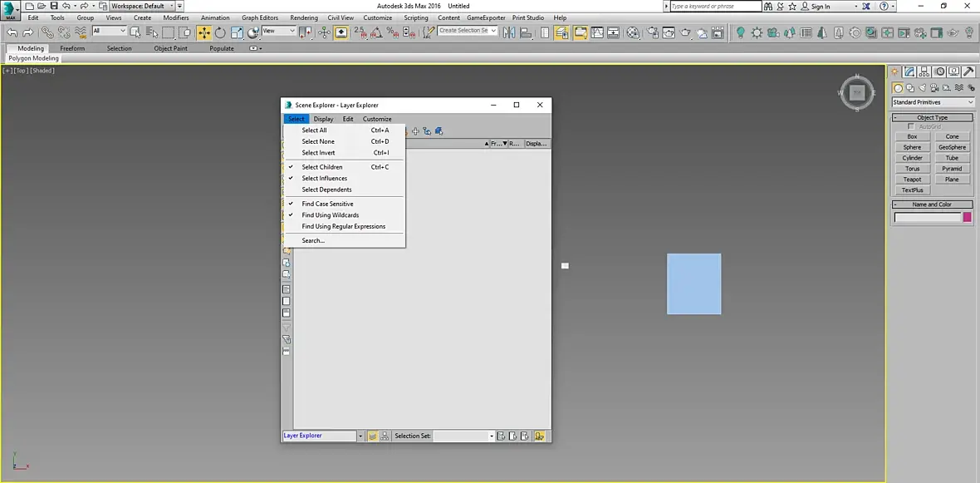Open the Modify tab in command panel
The image size is (980, 483).
coord(910,71)
